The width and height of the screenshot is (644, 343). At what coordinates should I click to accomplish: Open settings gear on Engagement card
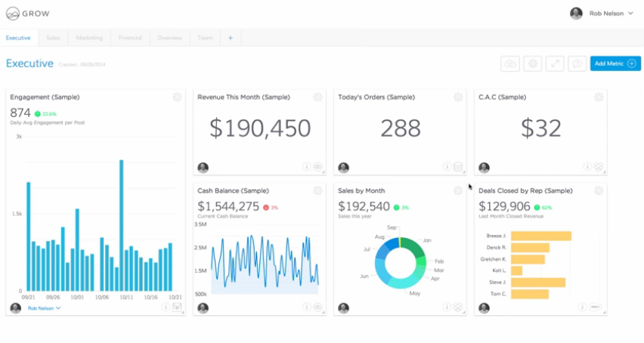pyautogui.click(x=177, y=97)
